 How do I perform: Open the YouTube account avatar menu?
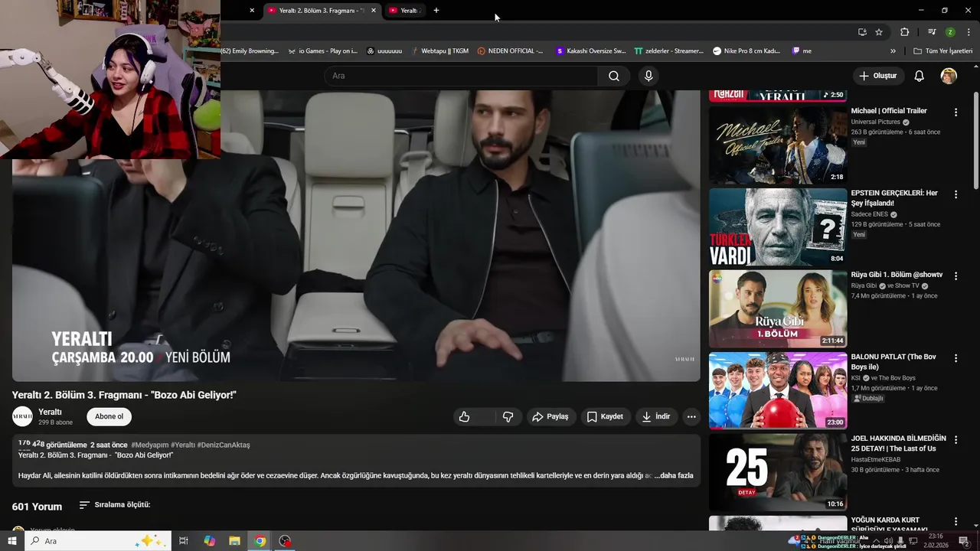coord(949,76)
